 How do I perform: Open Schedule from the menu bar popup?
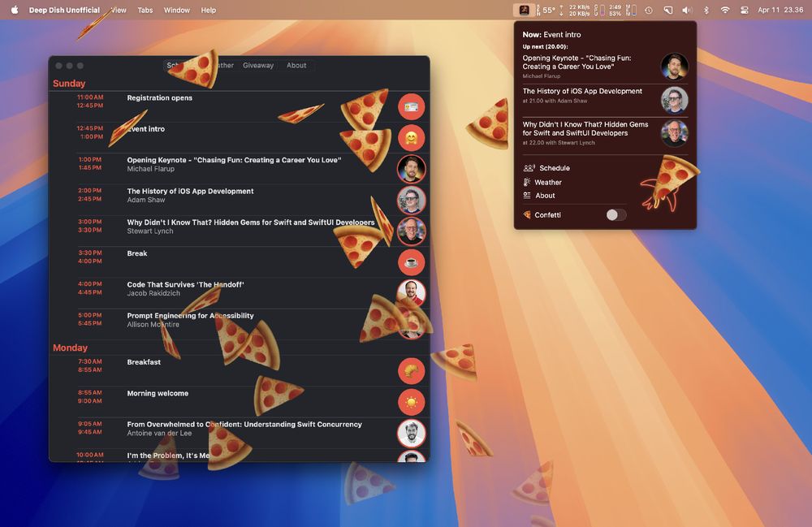coord(554,168)
